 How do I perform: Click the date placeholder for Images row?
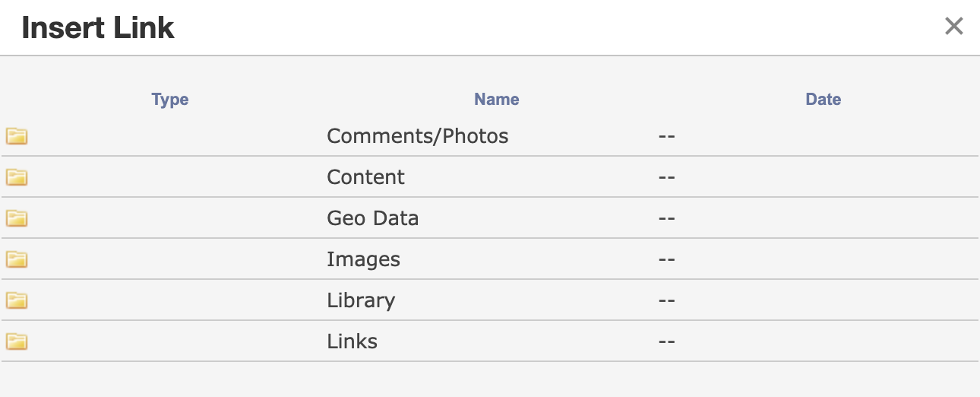pos(667,259)
